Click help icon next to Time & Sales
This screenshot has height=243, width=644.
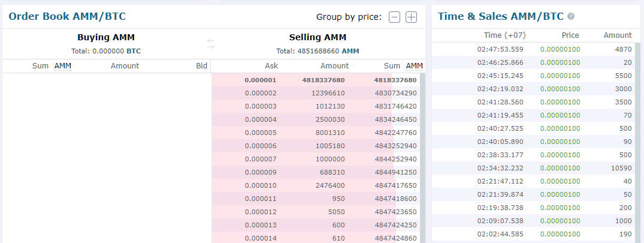[x=571, y=17]
